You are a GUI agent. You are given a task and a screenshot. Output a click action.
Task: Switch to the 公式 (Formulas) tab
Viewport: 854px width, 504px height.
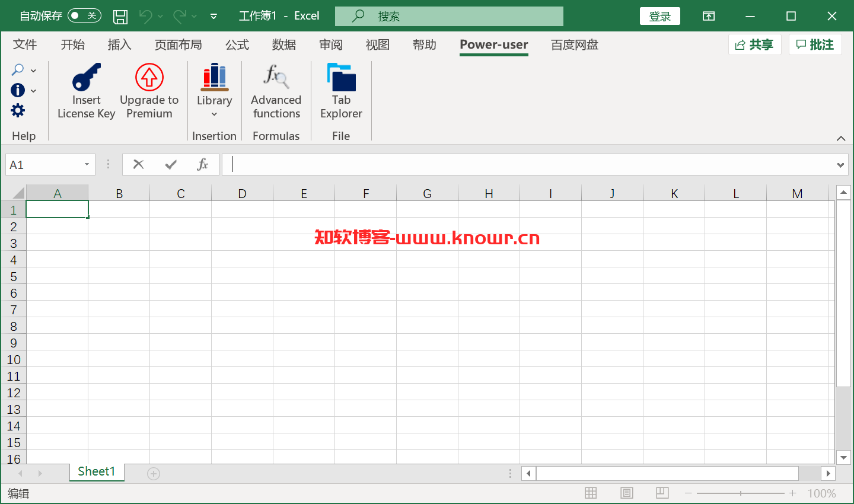coord(237,44)
